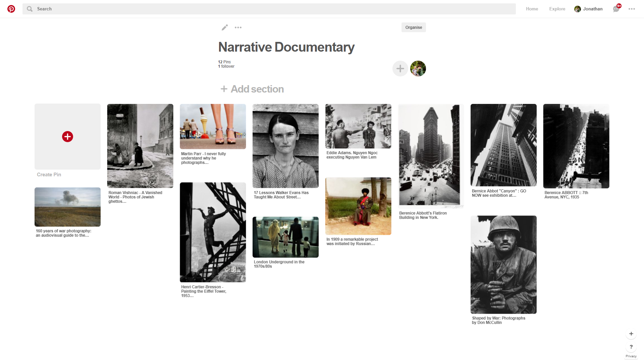Image resolution: width=644 pixels, height=362 pixels.
Task: Click caption 'Henri Cartier-Bresson - Painting the Eiffel Tower'
Action: (204, 291)
